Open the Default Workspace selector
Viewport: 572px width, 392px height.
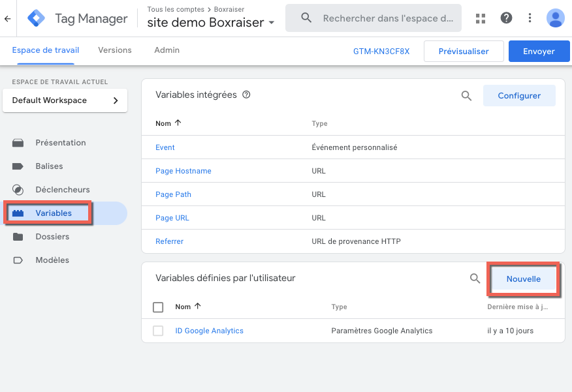point(65,100)
